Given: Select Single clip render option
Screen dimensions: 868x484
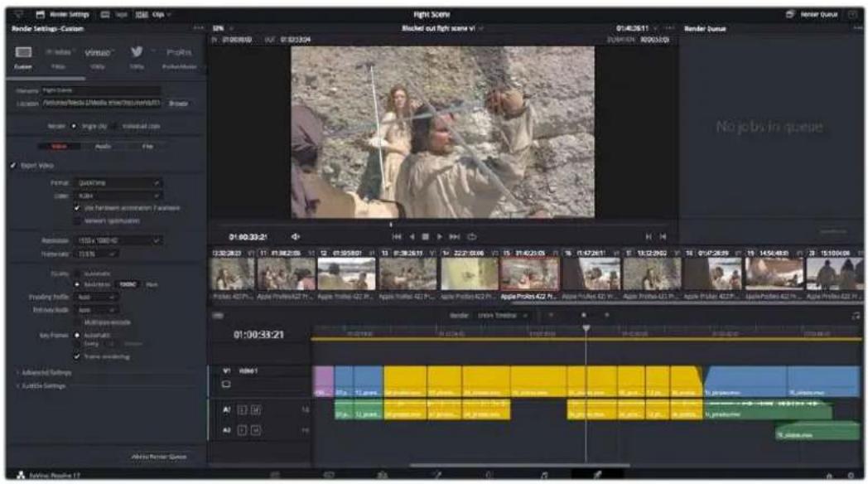Looking at the screenshot, I should pyautogui.click(x=74, y=126).
